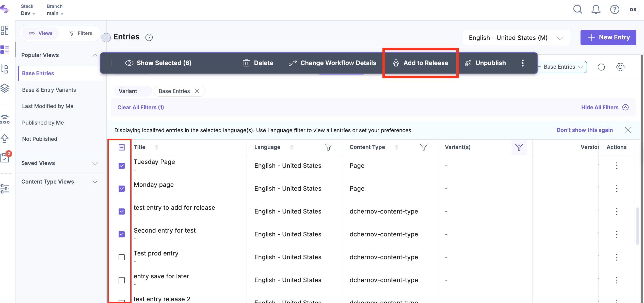644x303 pixels.
Task: Click the refresh entries icon
Action: 601,67
